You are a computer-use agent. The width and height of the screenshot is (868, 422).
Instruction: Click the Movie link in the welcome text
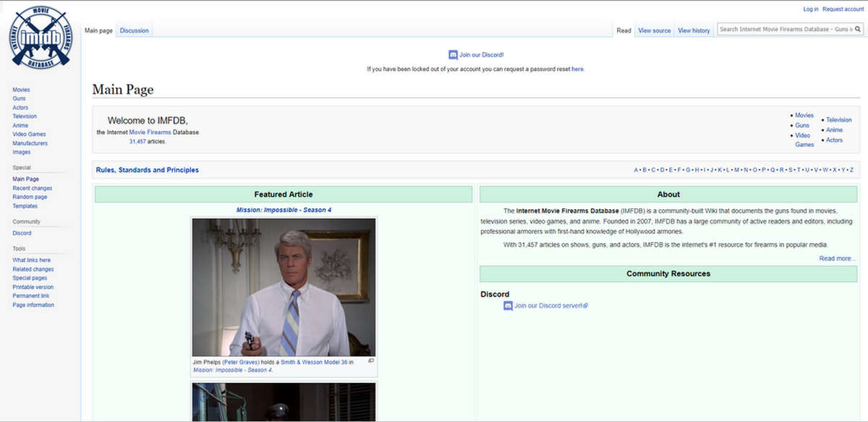click(x=137, y=132)
